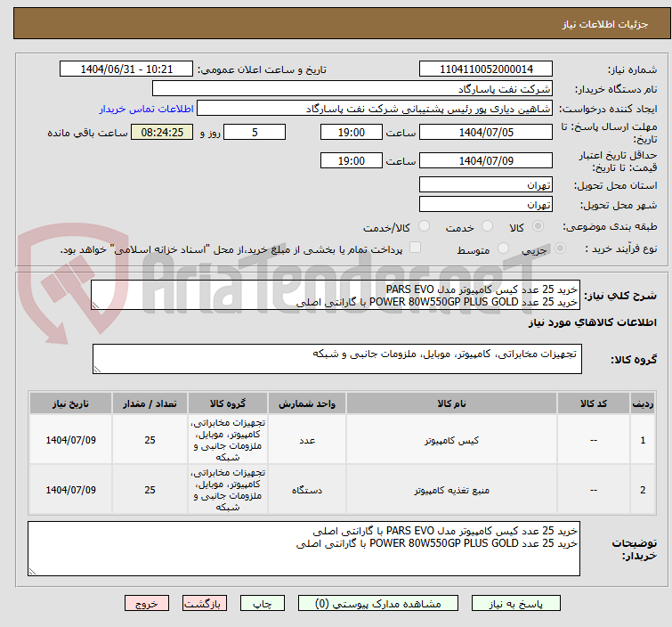The height and width of the screenshot is (627, 672).
Task: Select the جزیی purchase type radio
Action: (560, 248)
